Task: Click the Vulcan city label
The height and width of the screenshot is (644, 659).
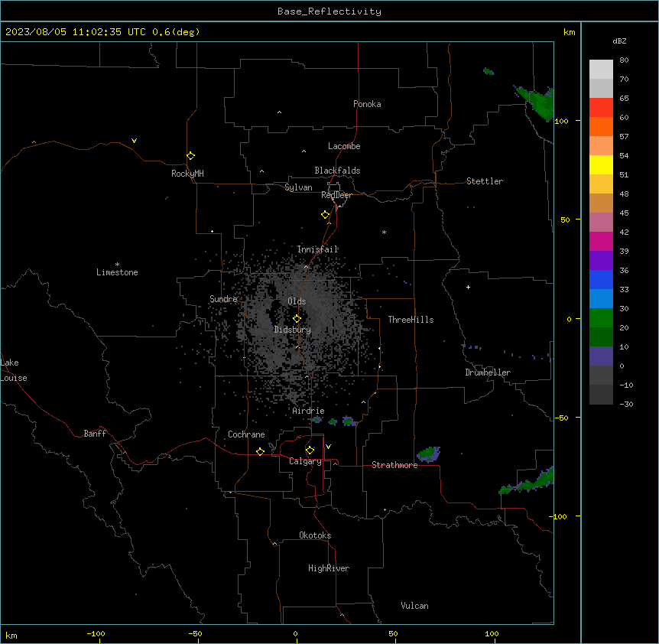Action: click(x=415, y=606)
